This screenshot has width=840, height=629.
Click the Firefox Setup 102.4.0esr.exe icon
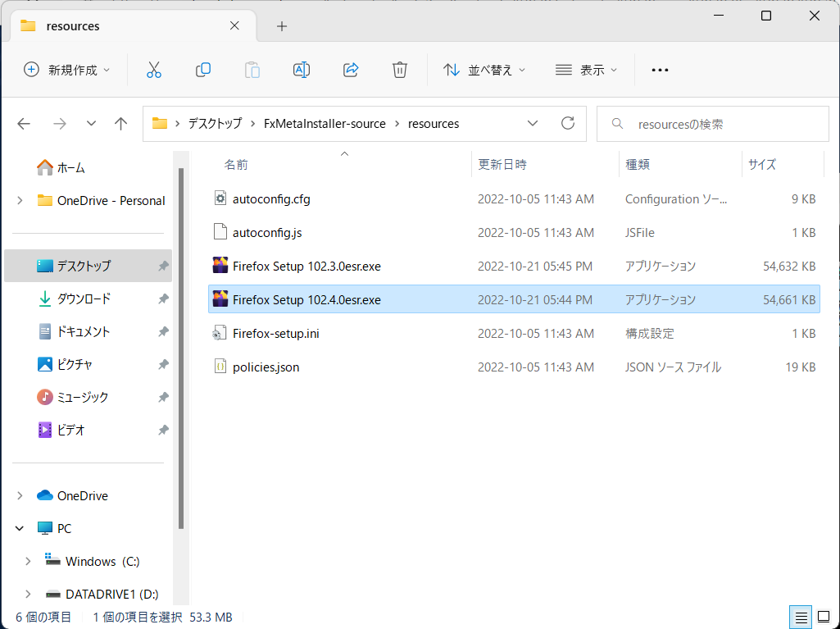(x=220, y=299)
